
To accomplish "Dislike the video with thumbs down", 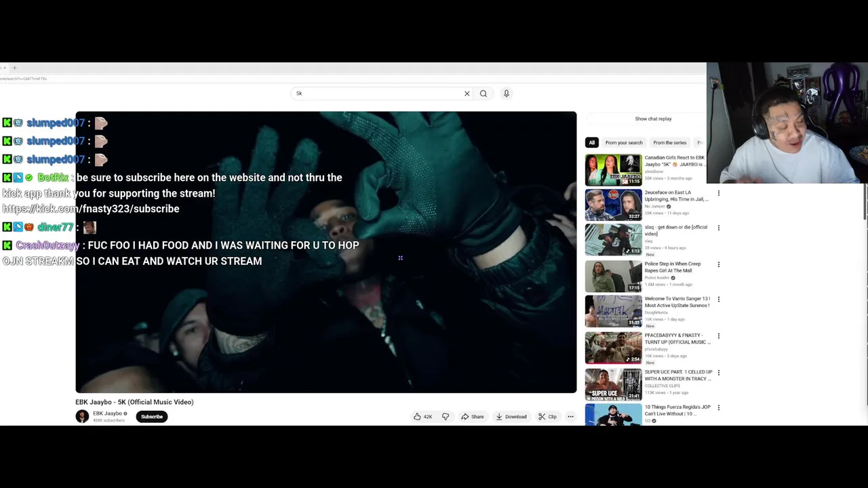I will pyautogui.click(x=446, y=417).
